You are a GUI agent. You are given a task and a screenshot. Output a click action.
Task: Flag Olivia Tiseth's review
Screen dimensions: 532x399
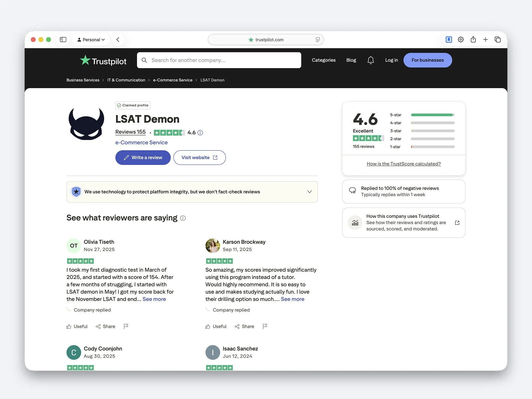(126, 327)
